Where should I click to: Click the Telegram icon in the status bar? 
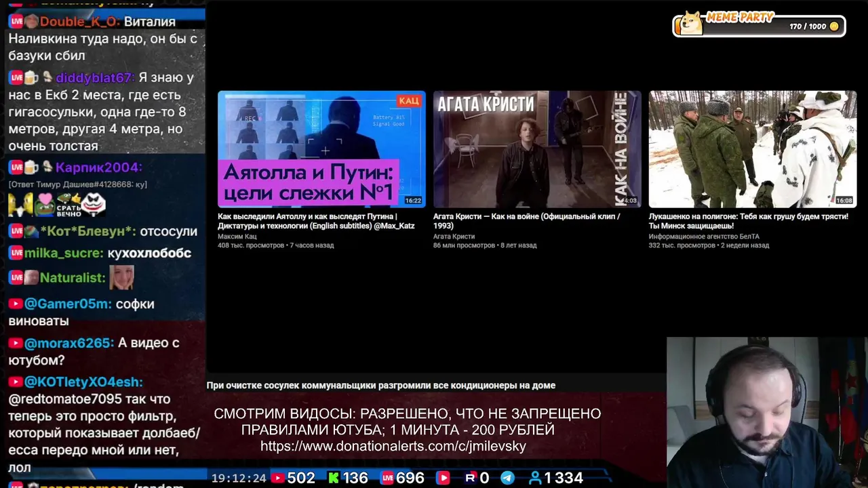click(x=507, y=479)
